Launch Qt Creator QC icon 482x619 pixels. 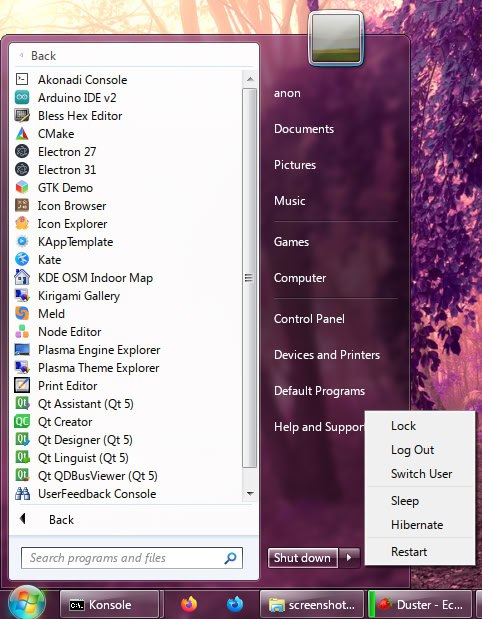(x=22, y=422)
